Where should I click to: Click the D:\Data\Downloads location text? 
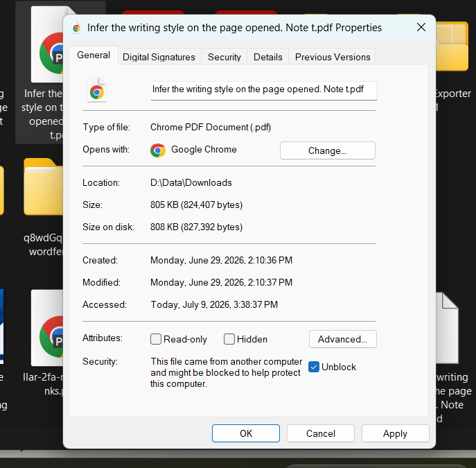[x=191, y=182]
